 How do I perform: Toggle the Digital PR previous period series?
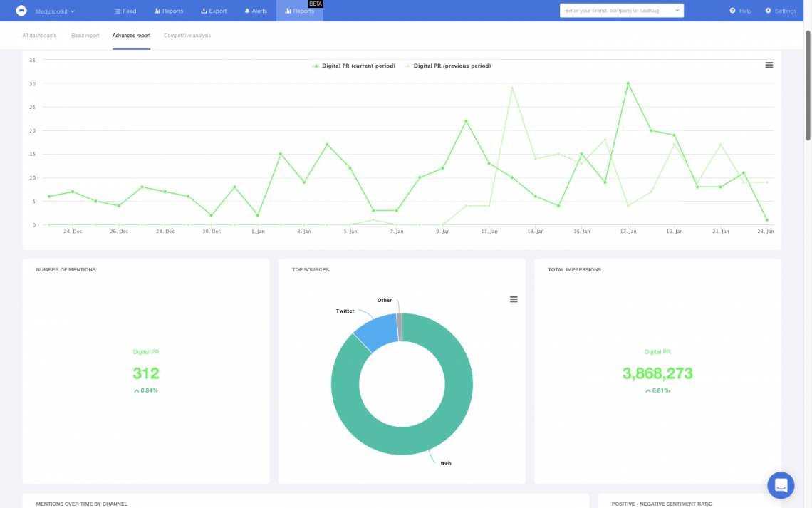coord(447,66)
